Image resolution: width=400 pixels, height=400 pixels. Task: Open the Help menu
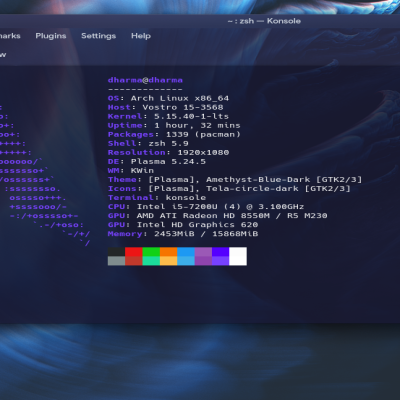pos(141,36)
